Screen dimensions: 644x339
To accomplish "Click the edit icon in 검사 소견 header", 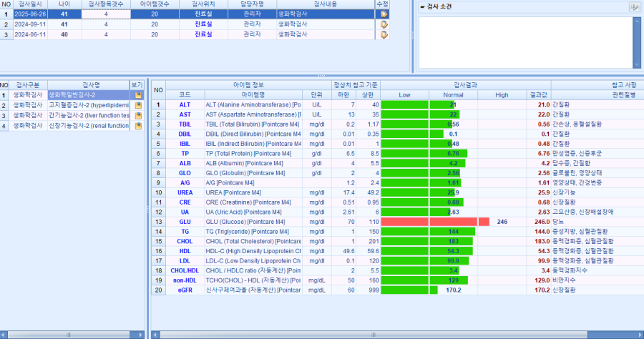I will [634, 6].
